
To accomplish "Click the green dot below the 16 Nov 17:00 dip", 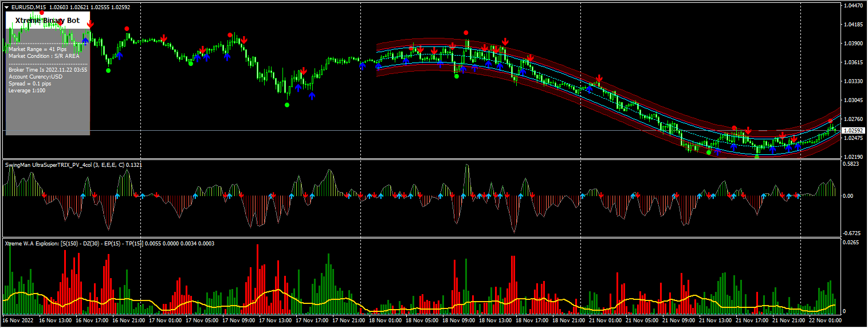I will pyautogui.click(x=108, y=71).
